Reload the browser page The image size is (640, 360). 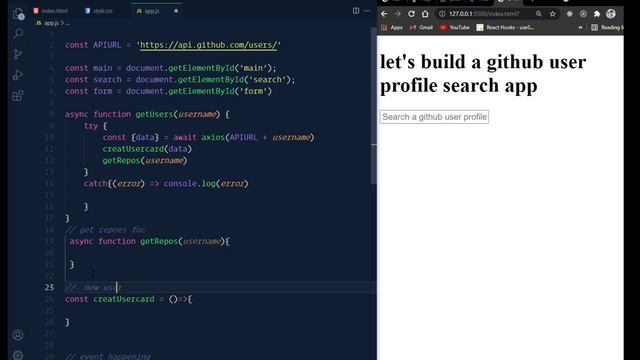(x=411, y=14)
